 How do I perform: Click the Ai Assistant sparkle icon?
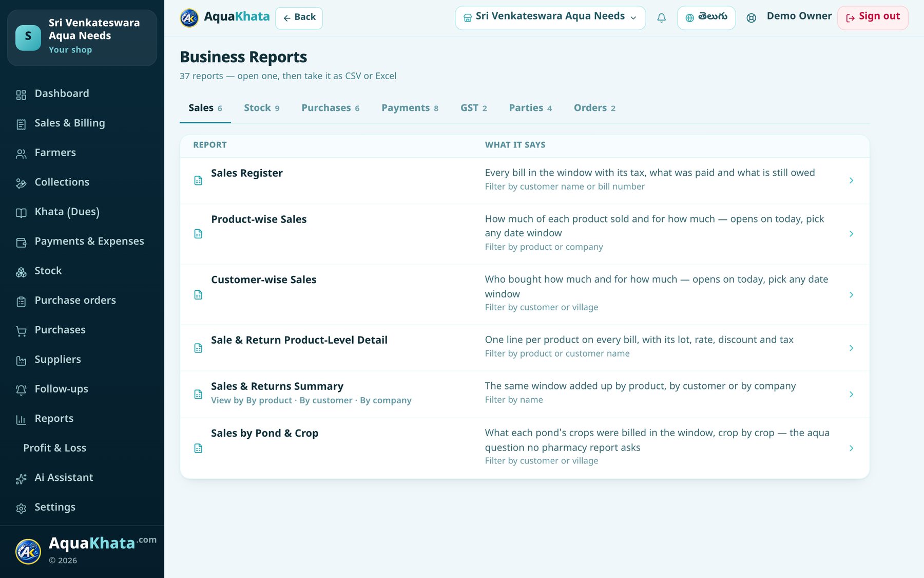(21, 479)
